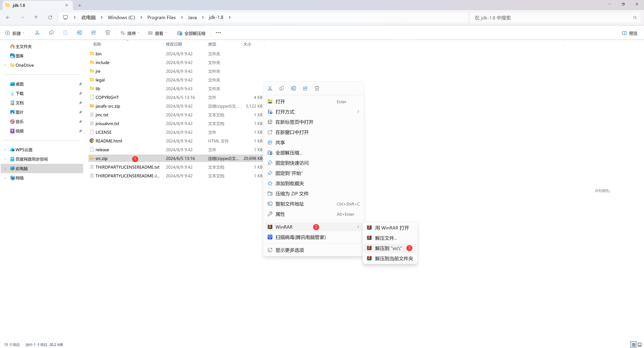This screenshot has width=644, height=348.
Task: Click the toolbar Copy icon
Action: (51, 33)
